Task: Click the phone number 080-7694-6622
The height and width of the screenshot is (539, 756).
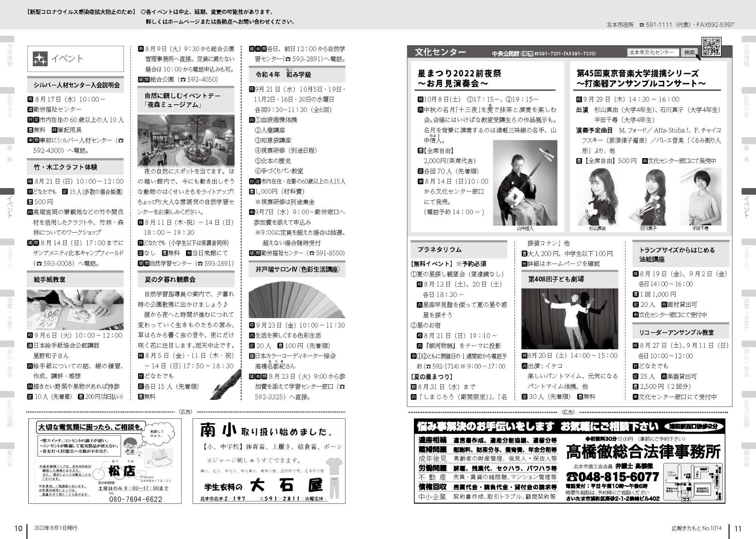Action: click(135, 499)
